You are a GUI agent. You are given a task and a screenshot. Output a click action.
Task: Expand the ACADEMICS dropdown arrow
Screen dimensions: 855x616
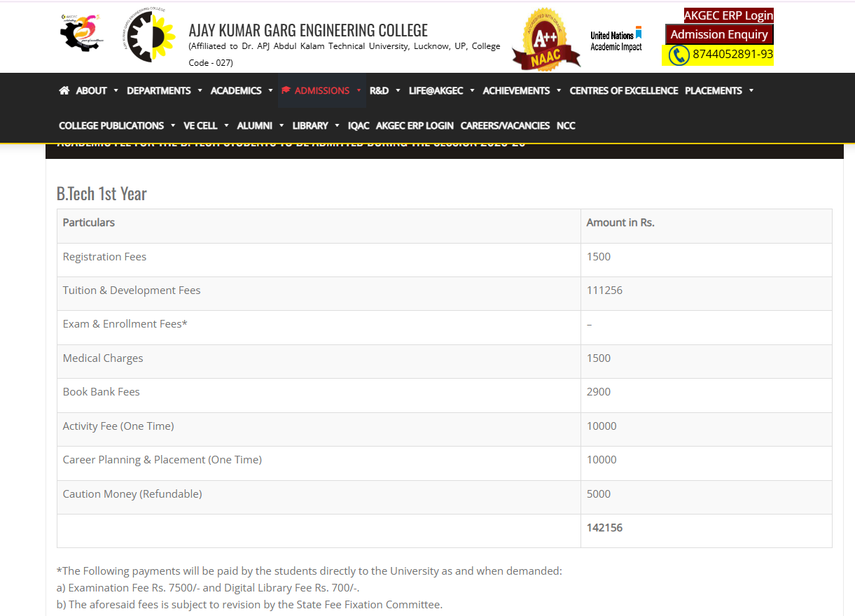tap(270, 90)
